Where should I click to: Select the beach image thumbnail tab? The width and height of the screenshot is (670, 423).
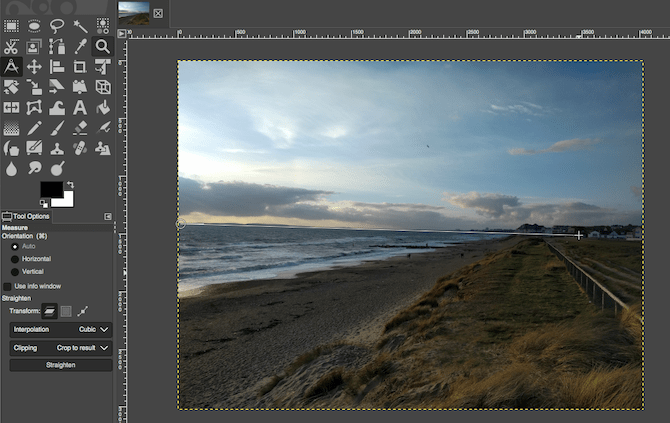(134, 12)
